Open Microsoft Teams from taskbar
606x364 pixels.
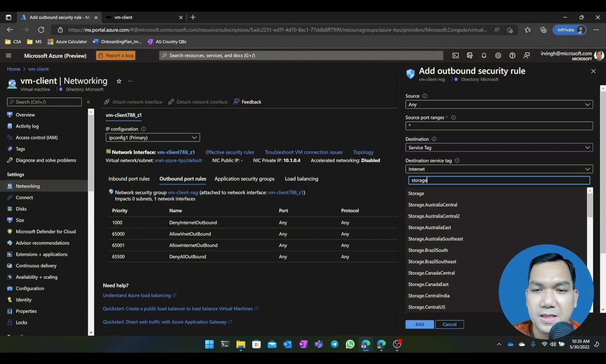pyautogui.click(x=319, y=344)
